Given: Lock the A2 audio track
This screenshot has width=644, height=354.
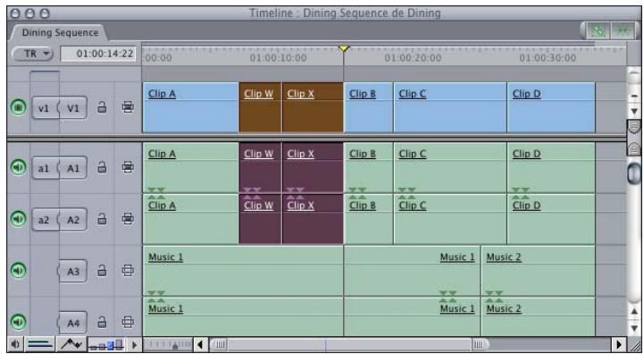Looking at the screenshot, I should pos(102,219).
